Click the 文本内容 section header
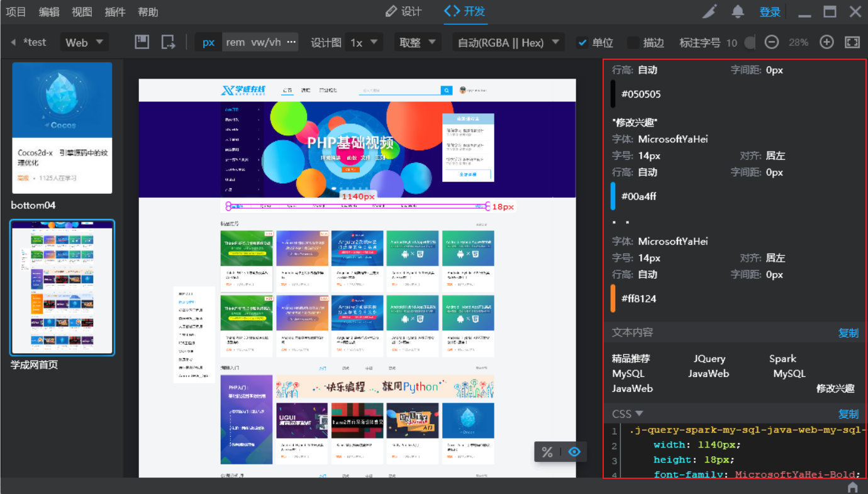Viewport: 868px width, 494px height. [x=633, y=332]
